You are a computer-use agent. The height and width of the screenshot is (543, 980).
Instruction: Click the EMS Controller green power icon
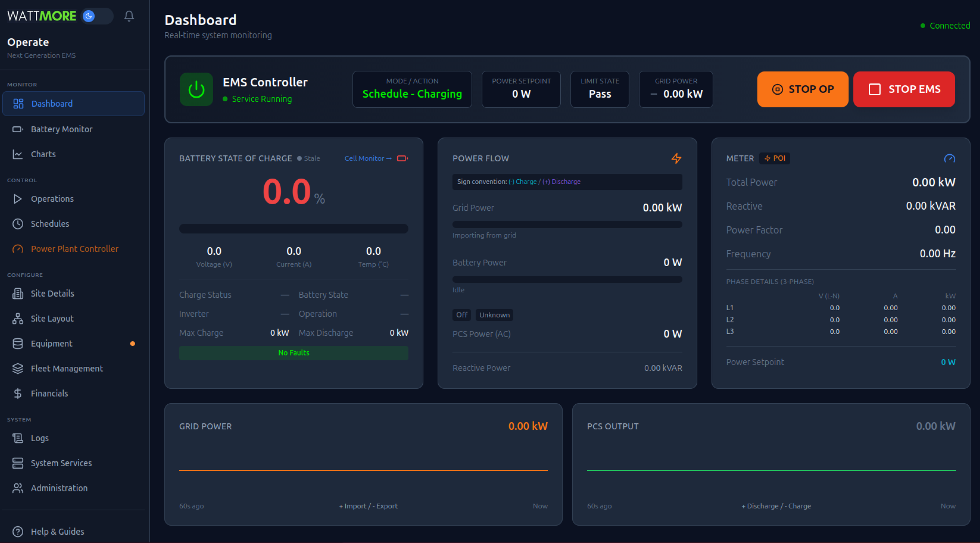196,89
